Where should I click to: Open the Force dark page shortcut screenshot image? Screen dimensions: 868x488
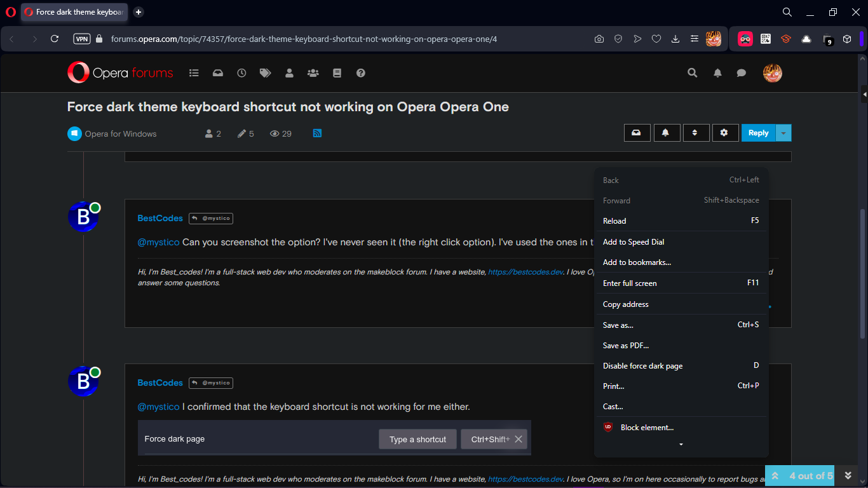pyautogui.click(x=334, y=438)
